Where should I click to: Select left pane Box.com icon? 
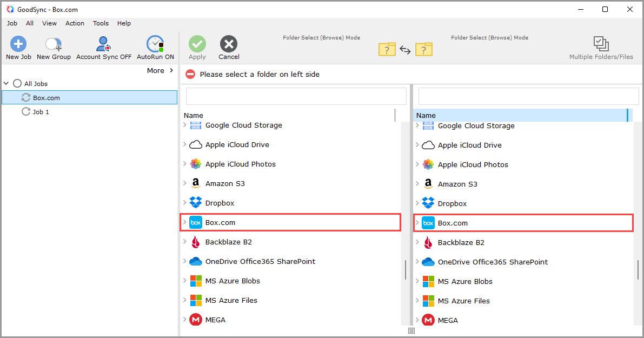coord(196,223)
